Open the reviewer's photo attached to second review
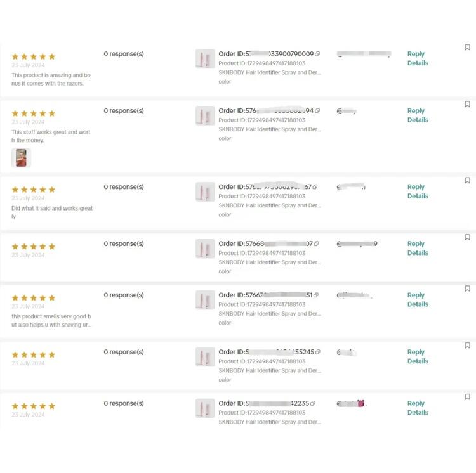Image resolution: width=476 pixels, height=473 pixels. point(21,158)
